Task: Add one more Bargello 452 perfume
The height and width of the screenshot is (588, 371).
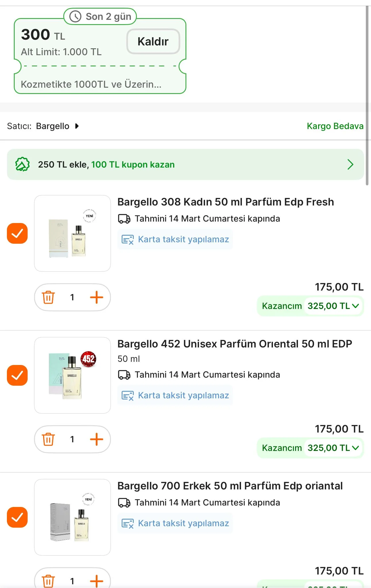Action: click(x=96, y=439)
